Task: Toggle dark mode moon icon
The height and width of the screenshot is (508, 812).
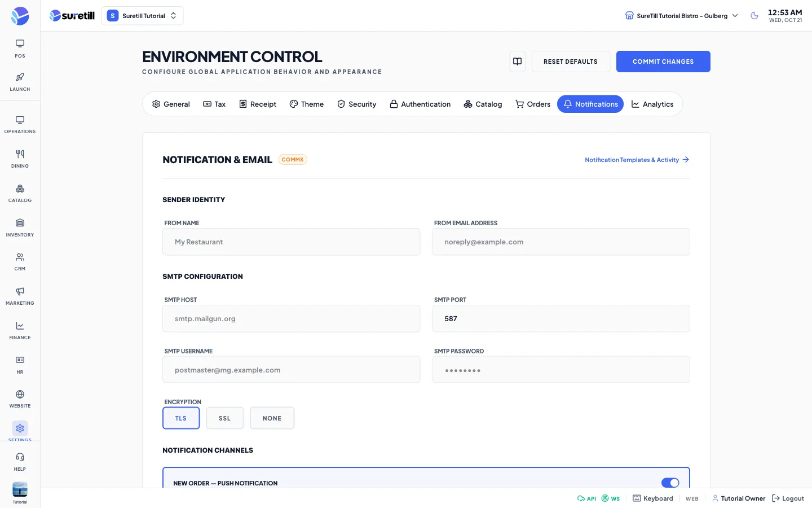Action: (754, 16)
